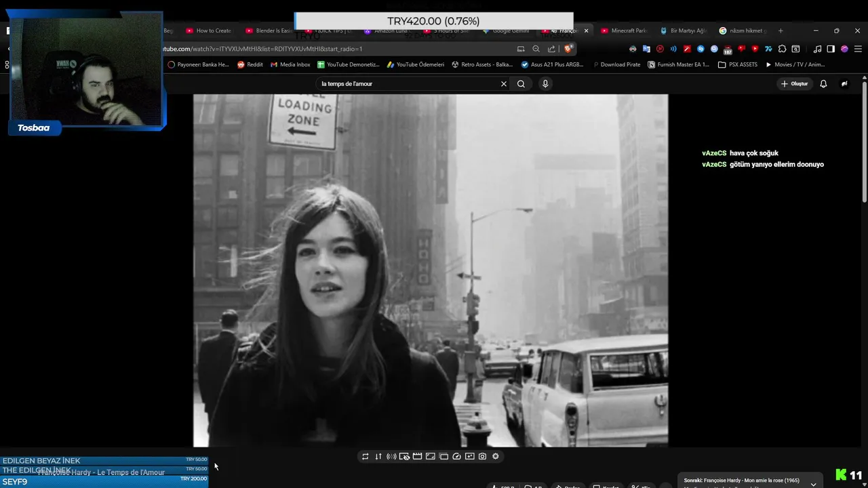The width and height of the screenshot is (868, 488).
Task: Click the Brave Shields lion icon
Action: tap(568, 49)
